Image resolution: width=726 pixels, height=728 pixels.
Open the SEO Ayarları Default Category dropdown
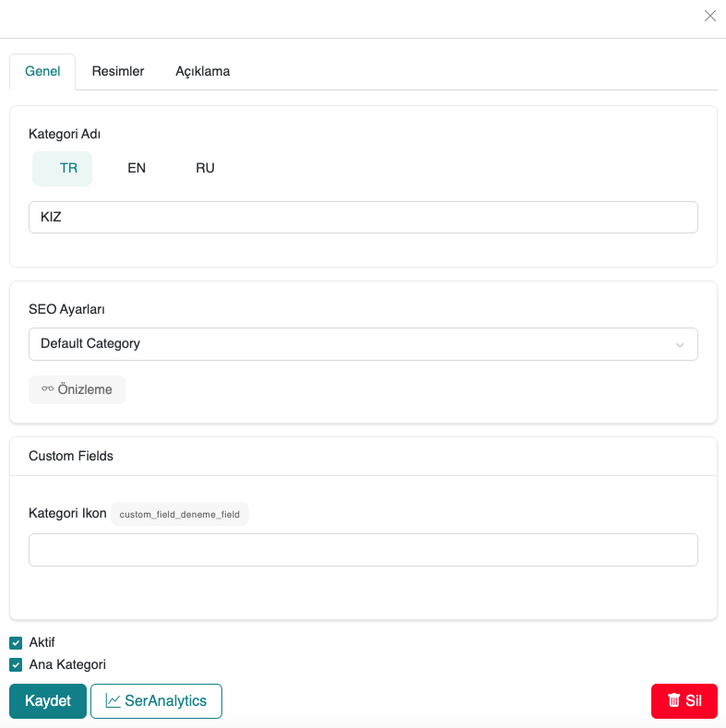point(363,344)
